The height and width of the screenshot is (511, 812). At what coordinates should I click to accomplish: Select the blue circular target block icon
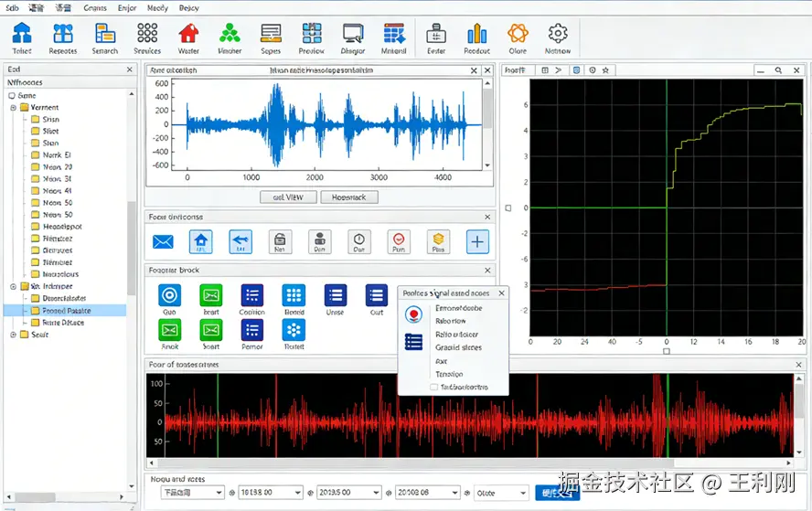(x=170, y=294)
